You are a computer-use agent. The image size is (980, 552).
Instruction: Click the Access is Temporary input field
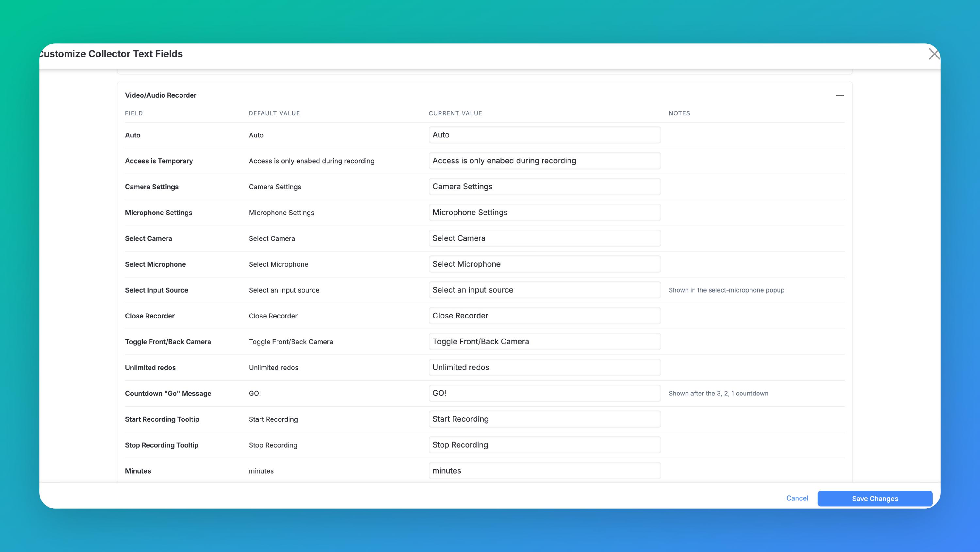click(x=545, y=161)
